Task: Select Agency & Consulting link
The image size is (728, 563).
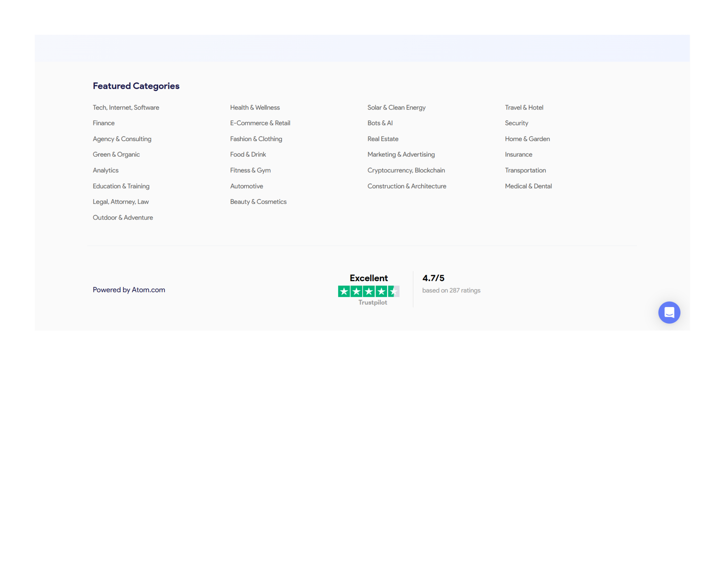Action: tap(122, 139)
